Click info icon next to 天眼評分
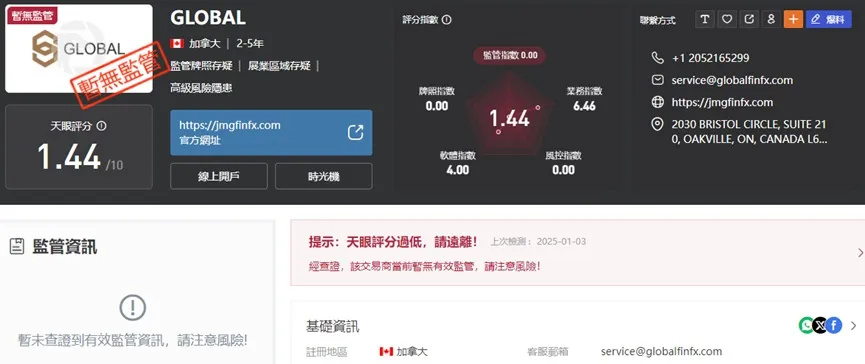Image resolution: width=865 pixels, height=364 pixels. [101, 126]
